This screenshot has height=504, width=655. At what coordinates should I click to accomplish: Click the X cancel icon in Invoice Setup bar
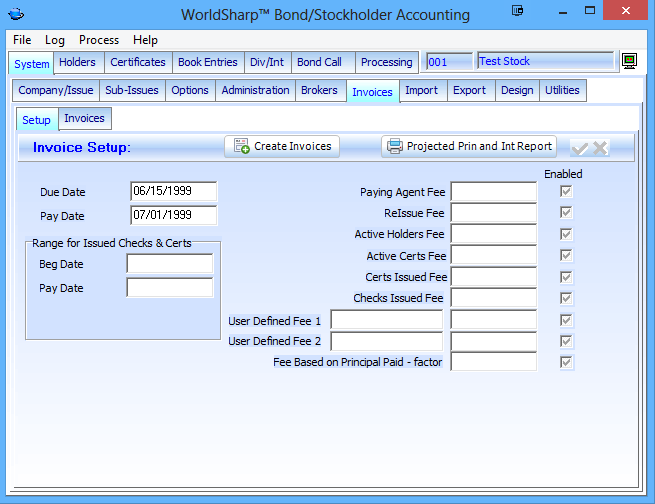(x=600, y=148)
